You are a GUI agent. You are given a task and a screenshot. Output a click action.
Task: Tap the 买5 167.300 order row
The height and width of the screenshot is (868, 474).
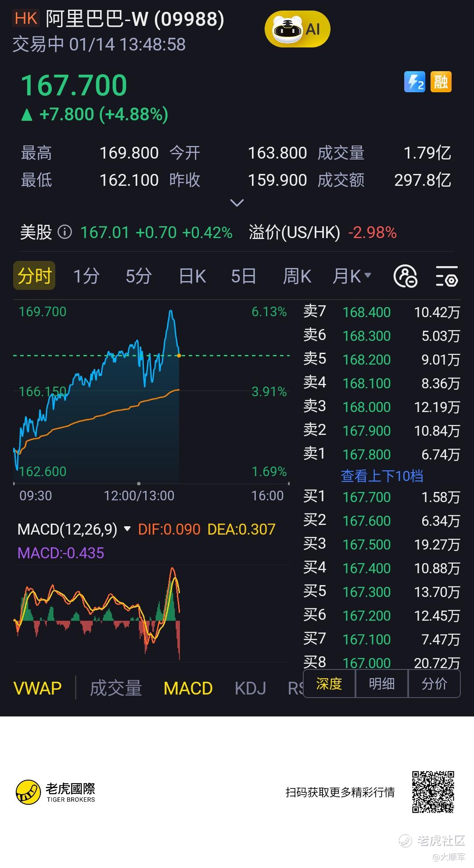[381, 592]
